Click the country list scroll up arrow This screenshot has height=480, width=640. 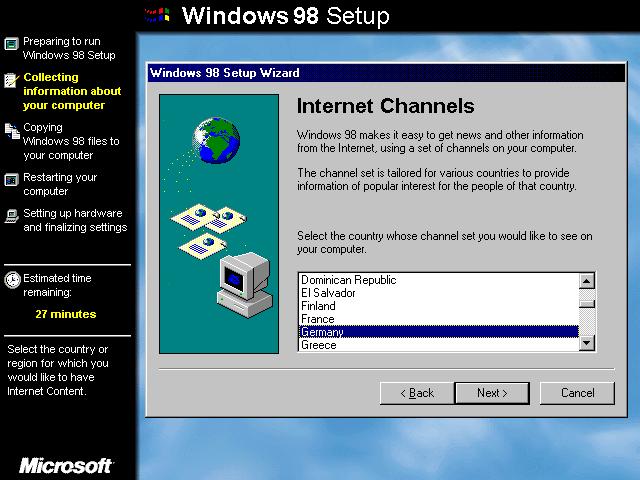587,281
